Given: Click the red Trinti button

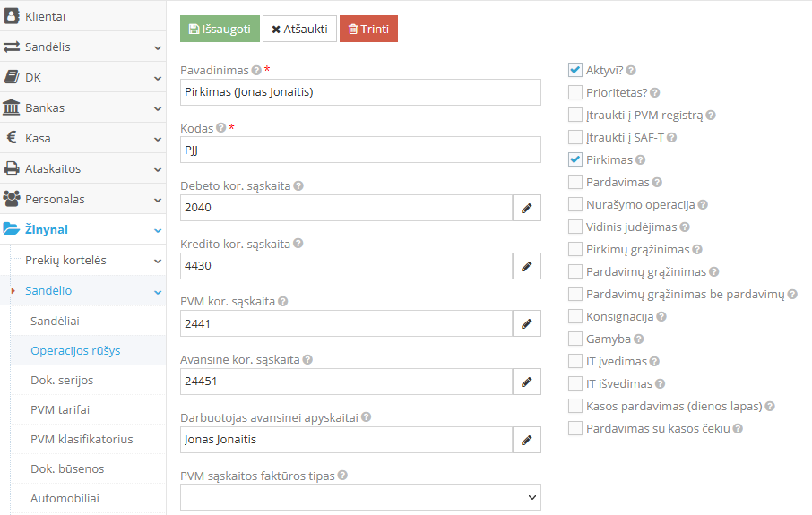Looking at the screenshot, I should 368,29.
